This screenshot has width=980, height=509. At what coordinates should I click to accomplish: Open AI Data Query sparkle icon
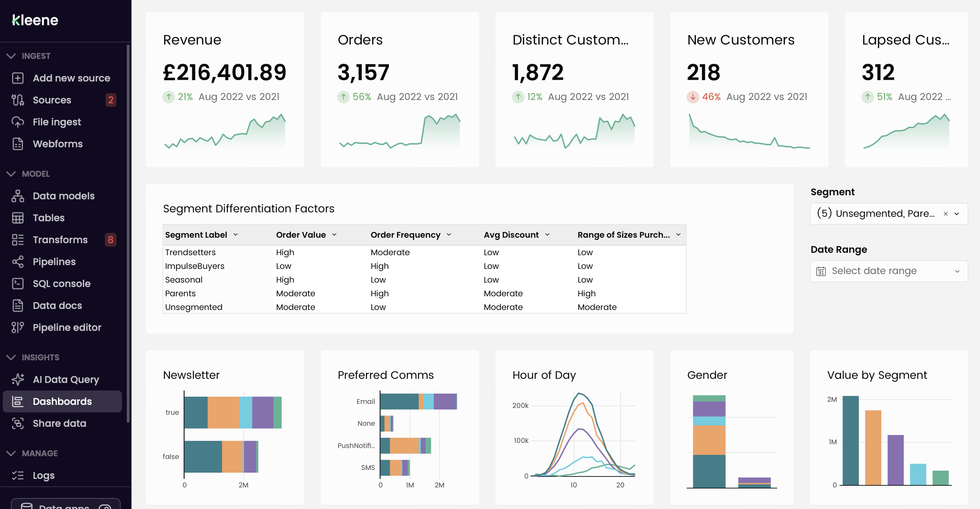pos(17,379)
